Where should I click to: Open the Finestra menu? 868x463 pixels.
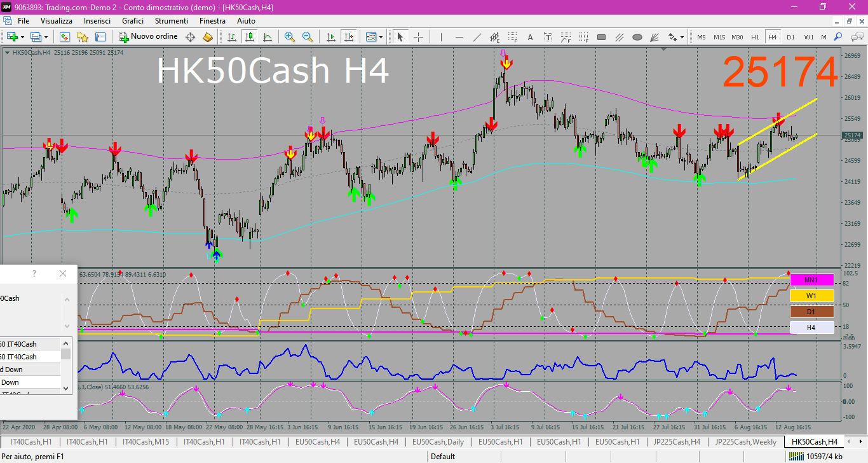coord(212,21)
